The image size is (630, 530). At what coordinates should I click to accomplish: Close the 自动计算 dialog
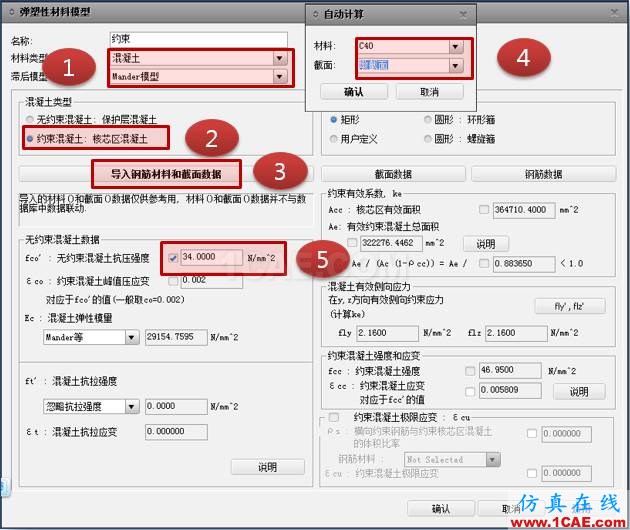coord(463,15)
